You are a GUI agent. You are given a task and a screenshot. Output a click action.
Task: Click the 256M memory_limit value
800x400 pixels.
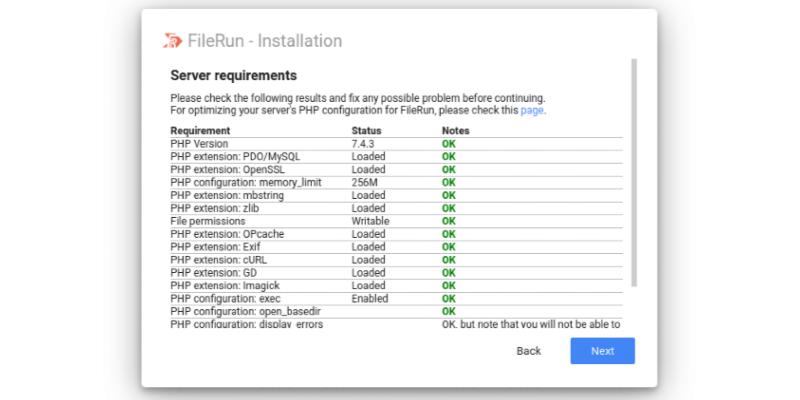click(x=365, y=183)
